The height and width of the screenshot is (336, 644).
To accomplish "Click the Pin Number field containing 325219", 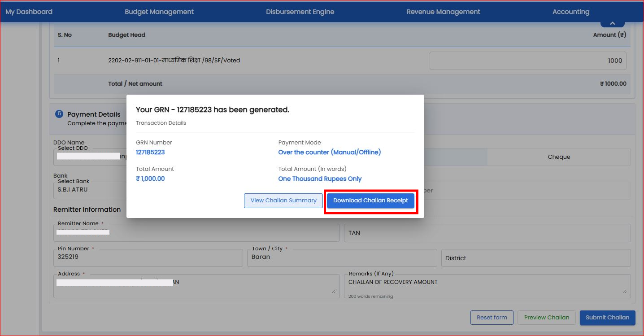I will pyautogui.click(x=148, y=258).
